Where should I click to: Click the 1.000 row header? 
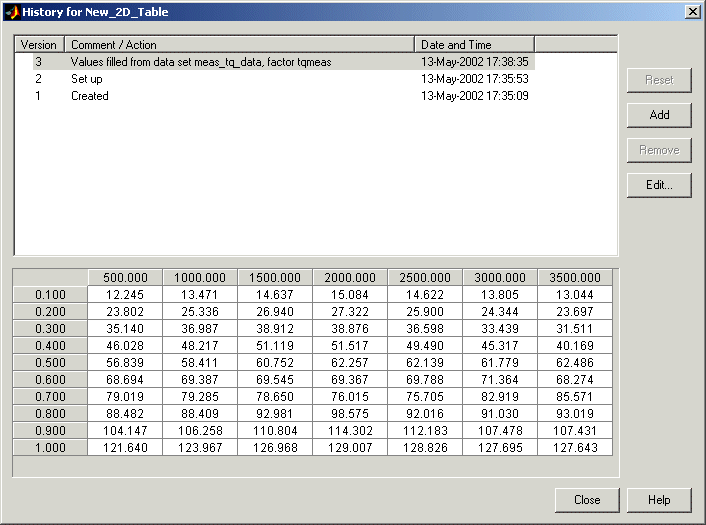[50, 448]
